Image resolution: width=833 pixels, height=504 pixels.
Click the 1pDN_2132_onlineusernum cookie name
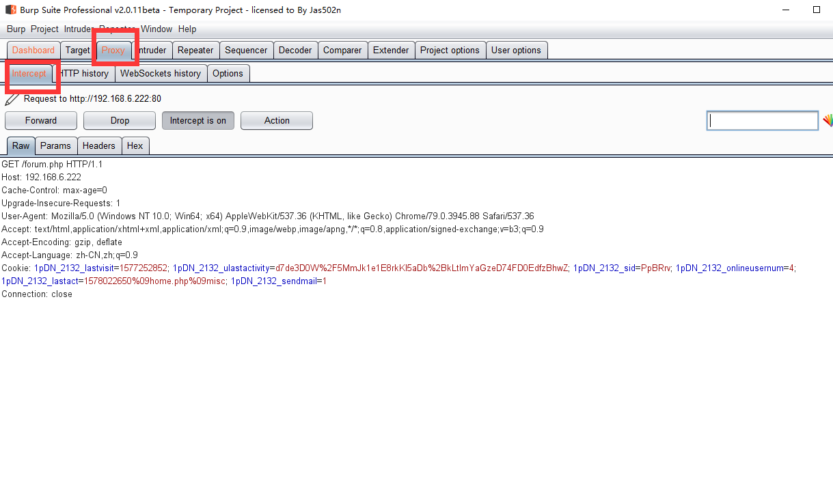click(x=729, y=268)
